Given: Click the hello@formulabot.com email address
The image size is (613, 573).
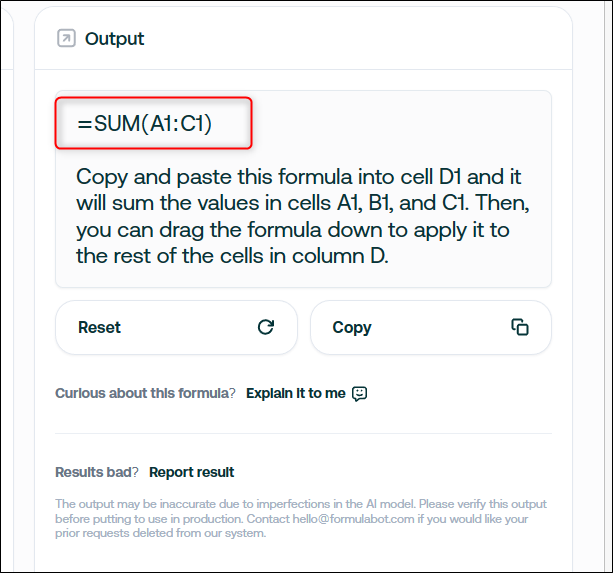Looking at the screenshot, I should 353,519.
